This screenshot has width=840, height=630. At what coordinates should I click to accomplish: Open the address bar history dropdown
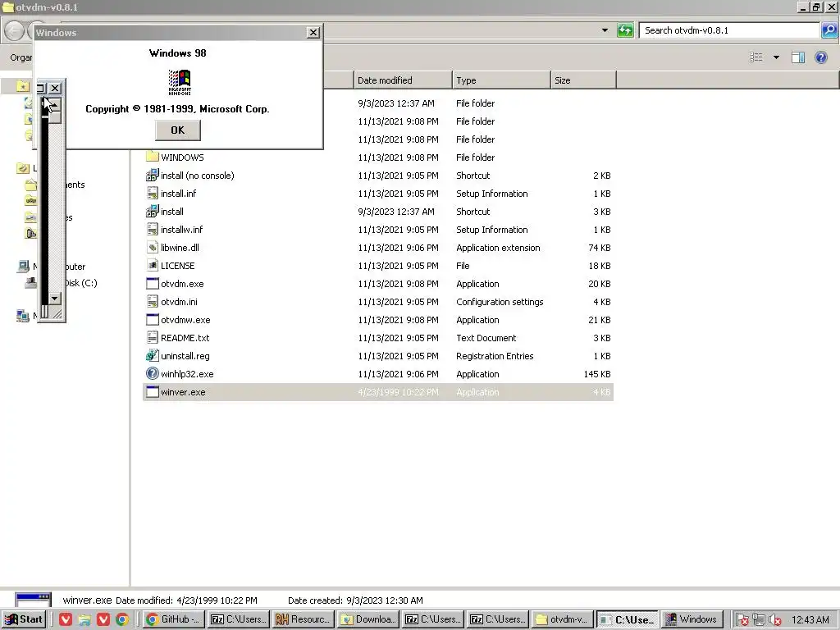tap(605, 30)
